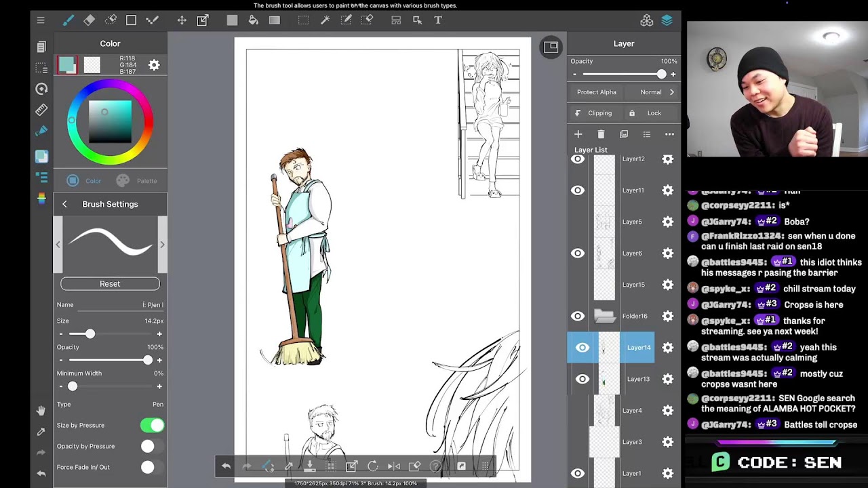Hide Layer14 using its eye icon
This screenshot has width=868, height=488.
583,348
